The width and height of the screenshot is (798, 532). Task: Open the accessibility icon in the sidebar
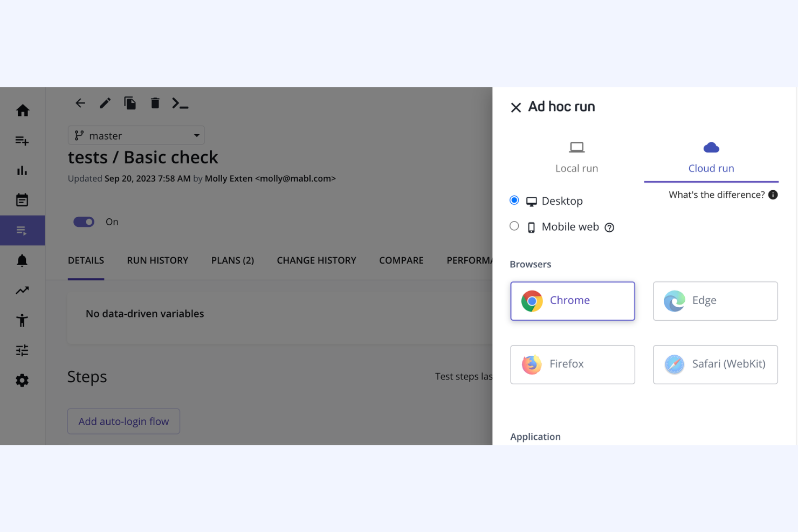click(x=22, y=320)
